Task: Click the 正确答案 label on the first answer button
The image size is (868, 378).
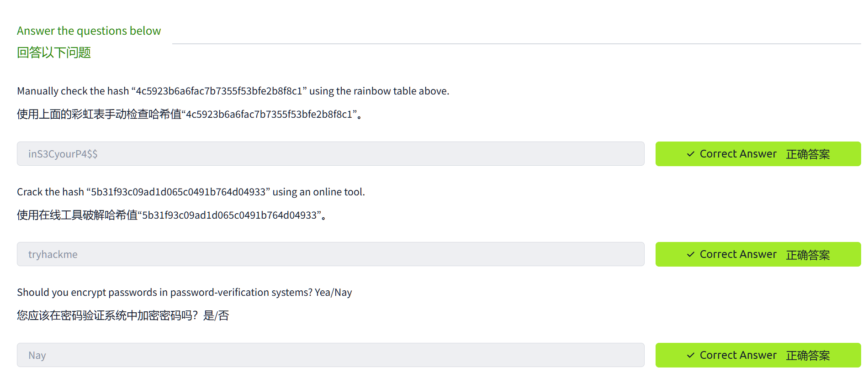Action: point(808,154)
